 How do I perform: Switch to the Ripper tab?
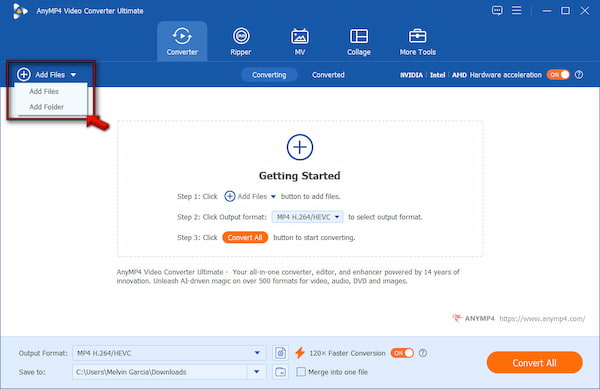[241, 41]
